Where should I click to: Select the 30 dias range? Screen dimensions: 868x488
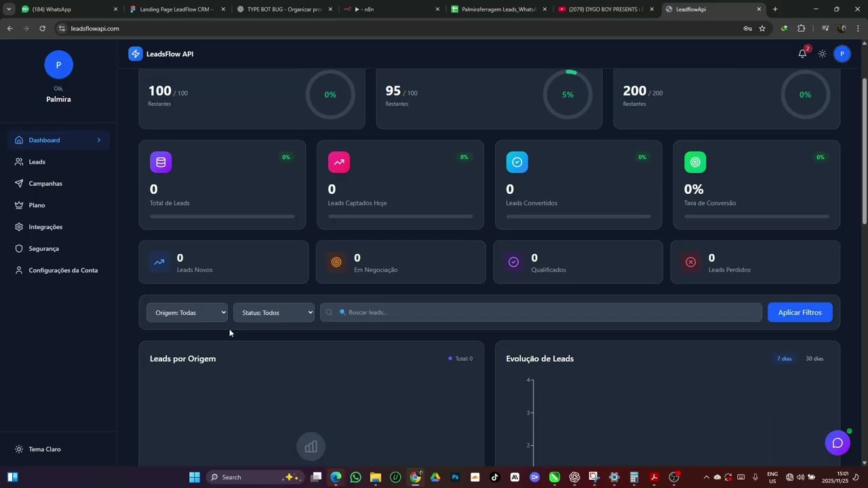click(814, 359)
